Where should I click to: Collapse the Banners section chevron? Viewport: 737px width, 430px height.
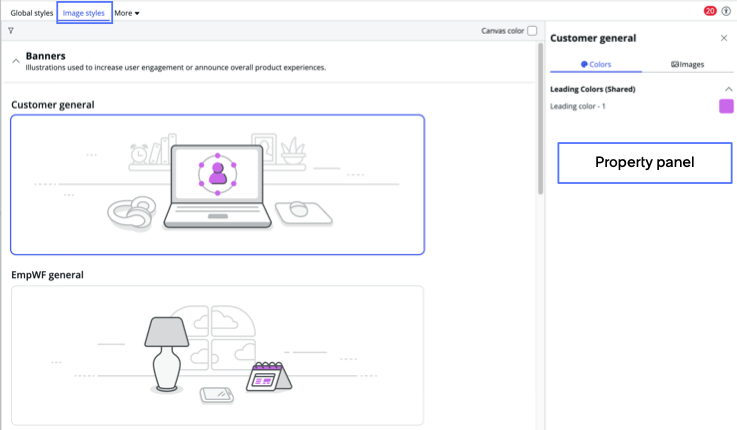(16, 61)
